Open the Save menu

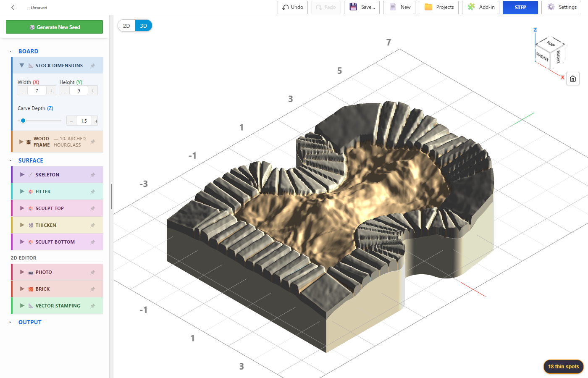tap(362, 8)
